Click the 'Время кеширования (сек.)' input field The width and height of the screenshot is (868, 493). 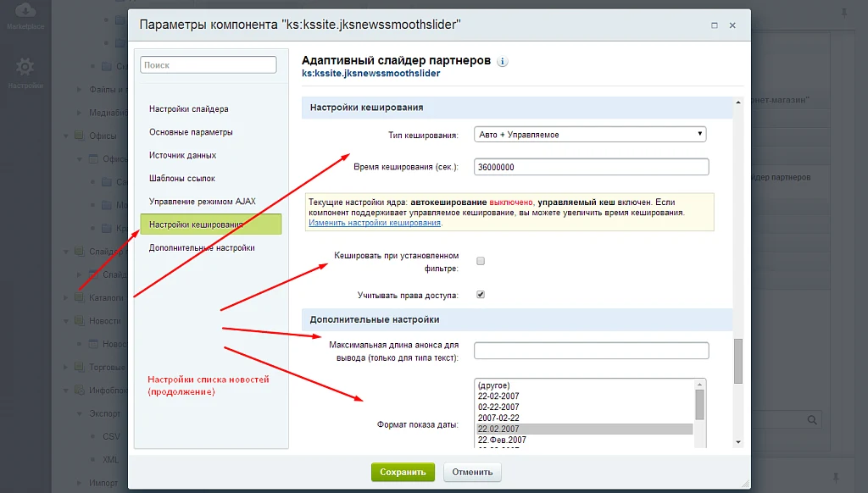click(591, 167)
